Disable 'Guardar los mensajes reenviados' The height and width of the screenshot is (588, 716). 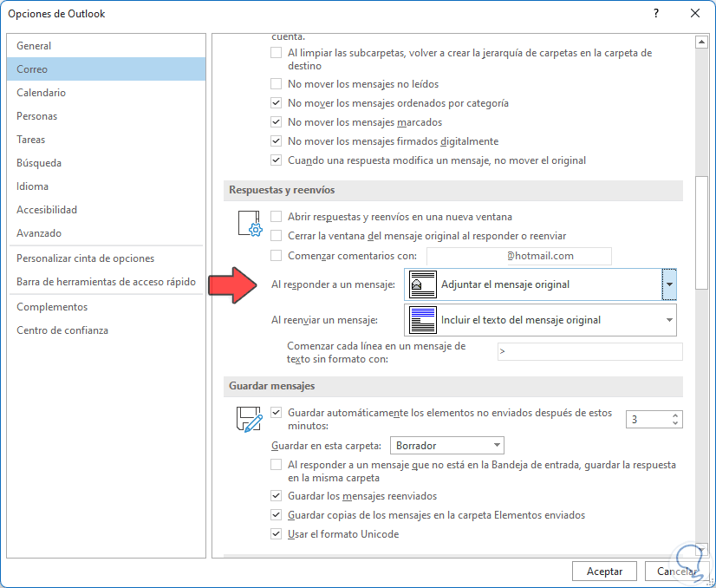(x=276, y=494)
